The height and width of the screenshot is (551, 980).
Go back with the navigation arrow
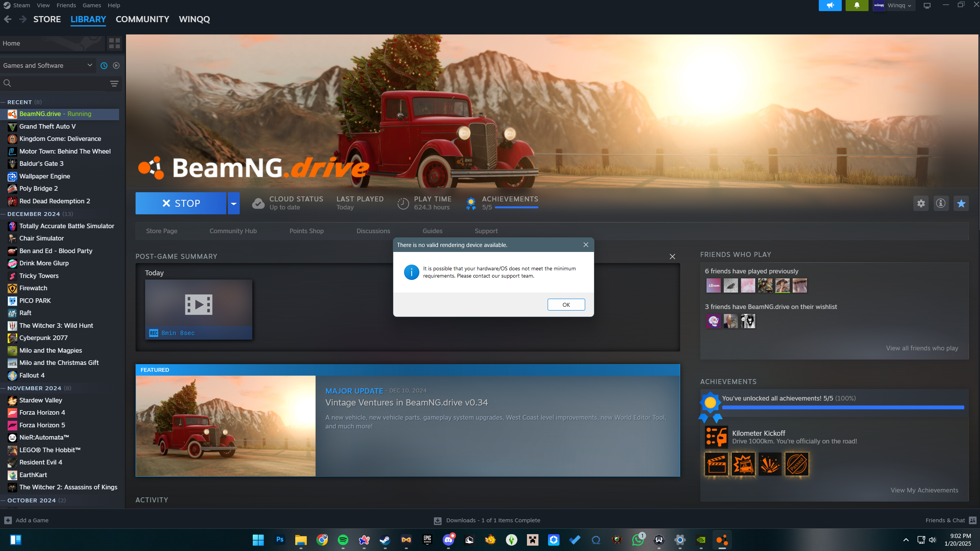[8, 19]
